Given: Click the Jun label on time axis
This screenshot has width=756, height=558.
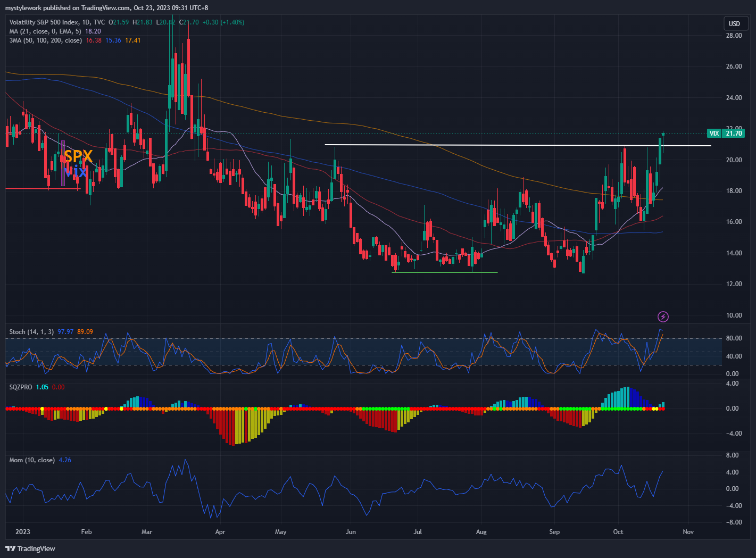Looking at the screenshot, I should pyautogui.click(x=351, y=532).
